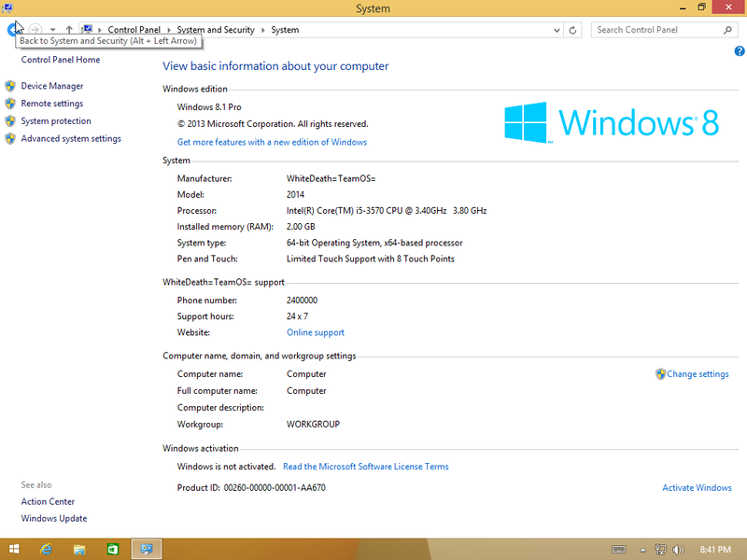Open the touch keyboard icon in tray

tap(619, 550)
